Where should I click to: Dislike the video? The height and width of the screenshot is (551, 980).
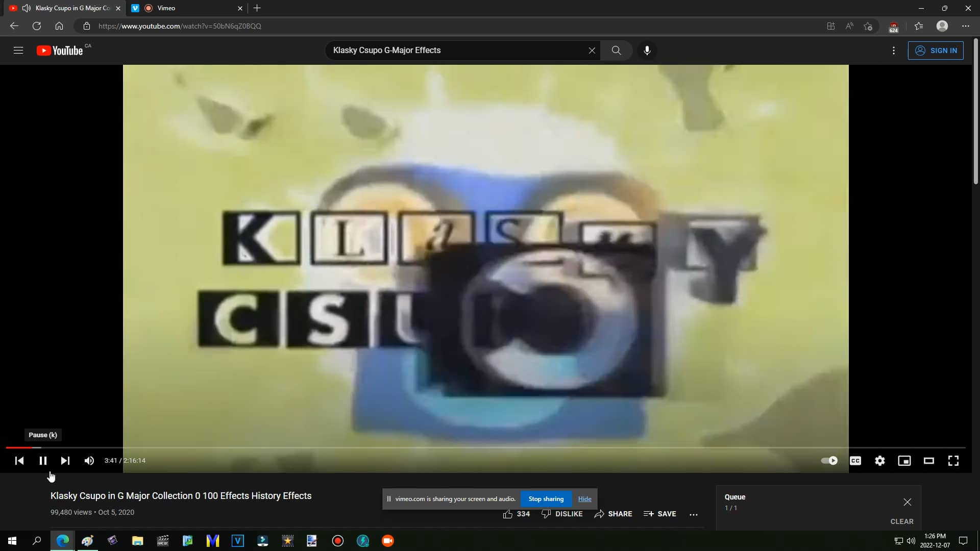point(547,514)
